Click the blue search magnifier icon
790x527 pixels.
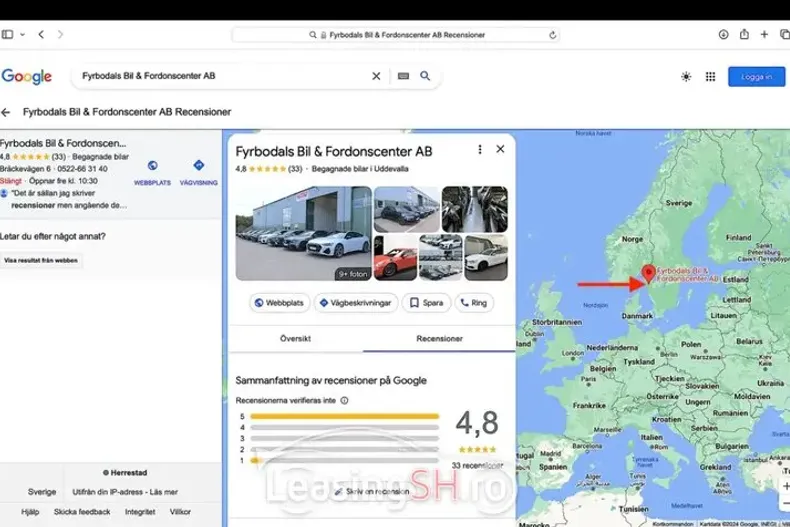coord(425,76)
